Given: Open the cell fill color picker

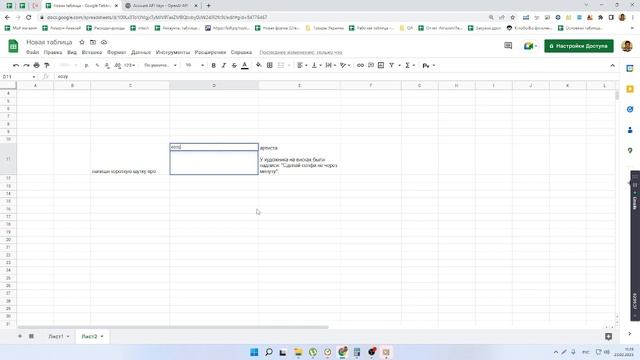Looking at the screenshot, I should [x=259, y=65].
